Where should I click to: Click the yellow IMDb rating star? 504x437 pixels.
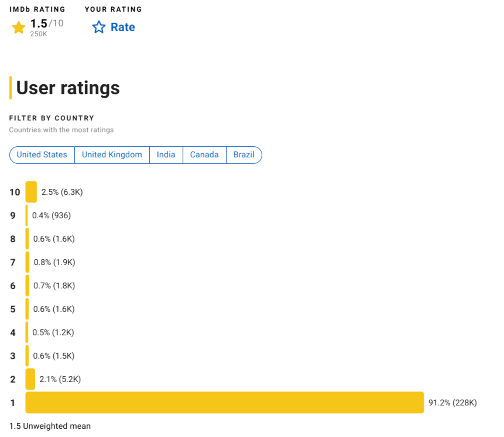coord(18,28)
